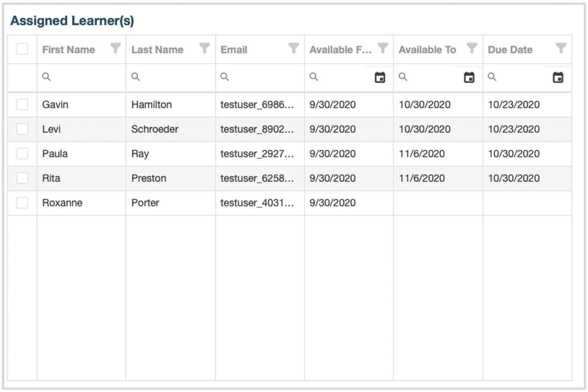Image resolution: width=588 pixels, height=392 pixels.
Task: Open filter for Available From column
Action: point(383,48)
